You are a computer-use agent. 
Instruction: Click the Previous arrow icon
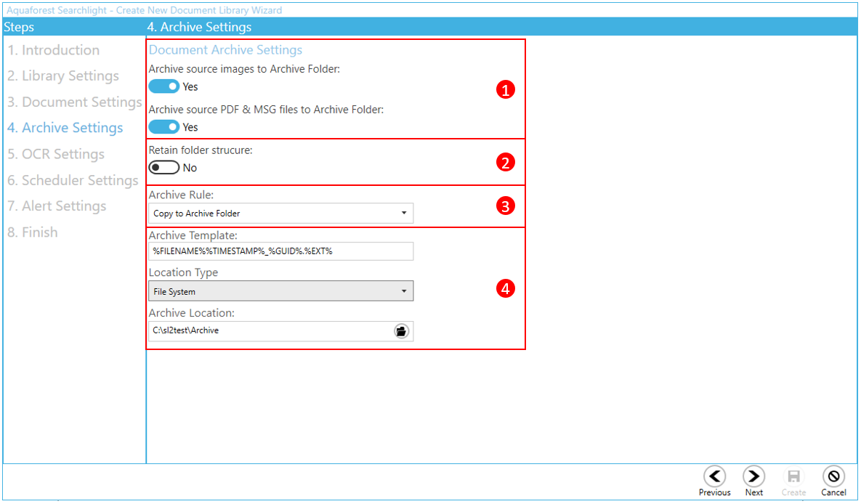pos(715,476)
